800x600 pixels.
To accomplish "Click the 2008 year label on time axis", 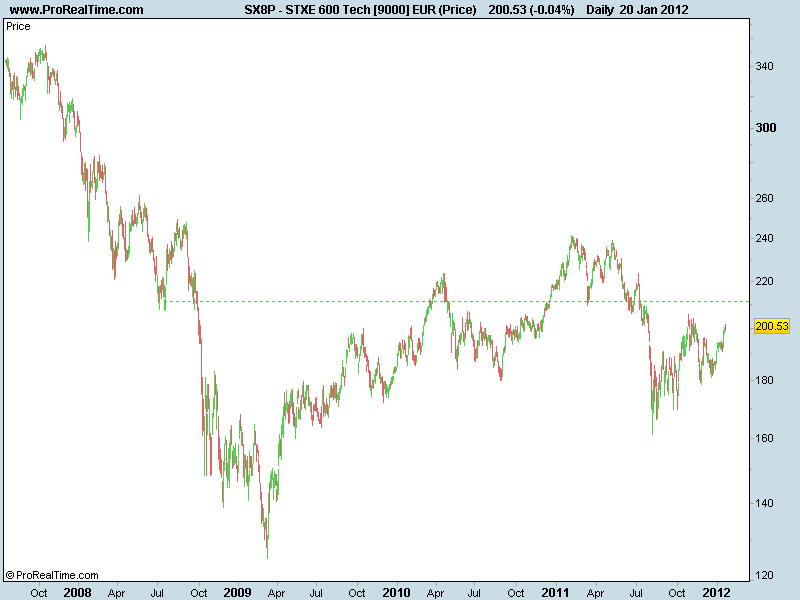I will tap(78, 592).
